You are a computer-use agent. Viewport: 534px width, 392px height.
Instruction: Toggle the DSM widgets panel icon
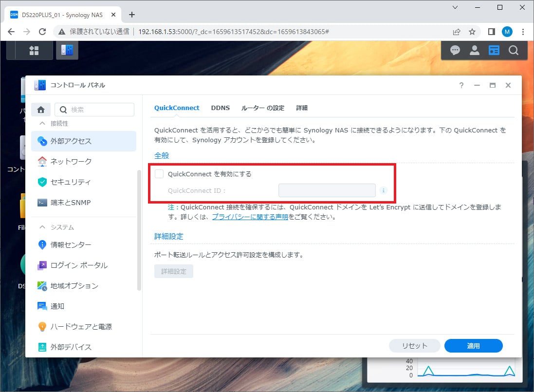point(494,51)
